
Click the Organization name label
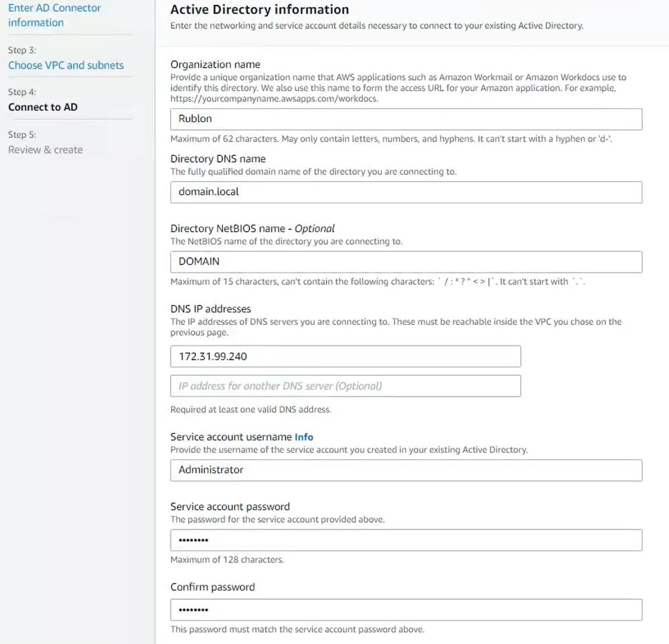215,65
